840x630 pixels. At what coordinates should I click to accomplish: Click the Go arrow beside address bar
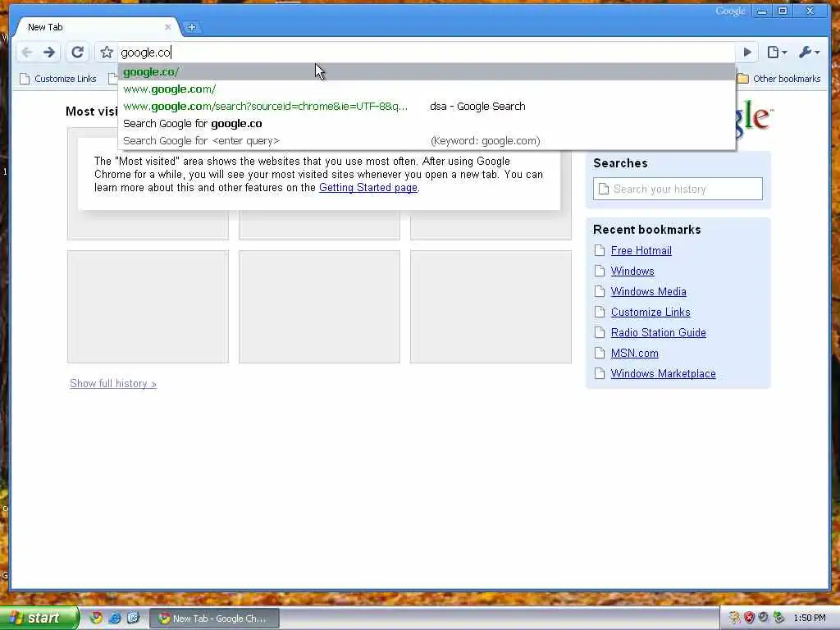[747, 52]
